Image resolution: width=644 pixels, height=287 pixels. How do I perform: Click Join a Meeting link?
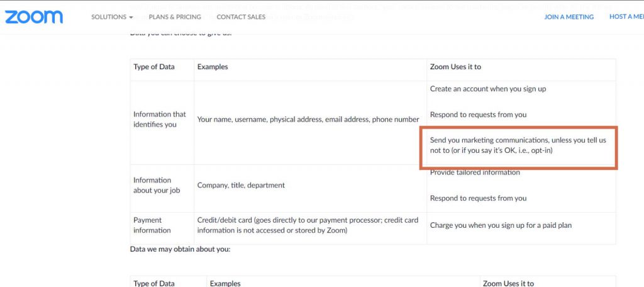(x=569, y=17)
